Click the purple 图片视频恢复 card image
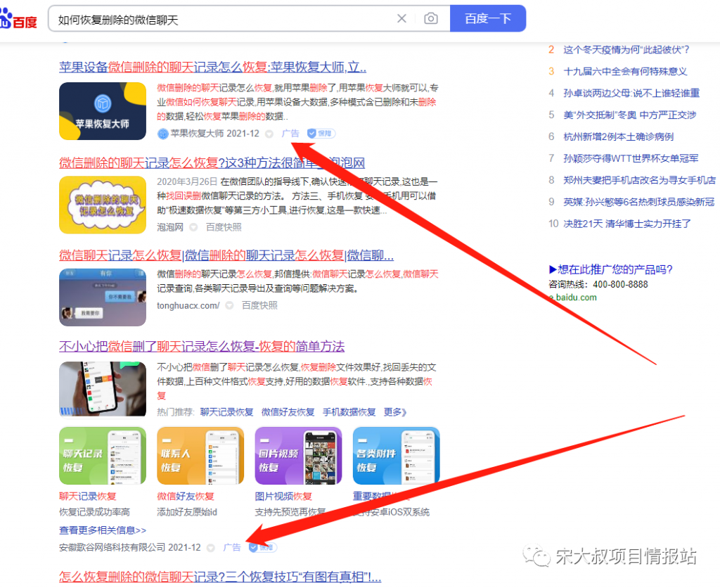 click(298, 456)
